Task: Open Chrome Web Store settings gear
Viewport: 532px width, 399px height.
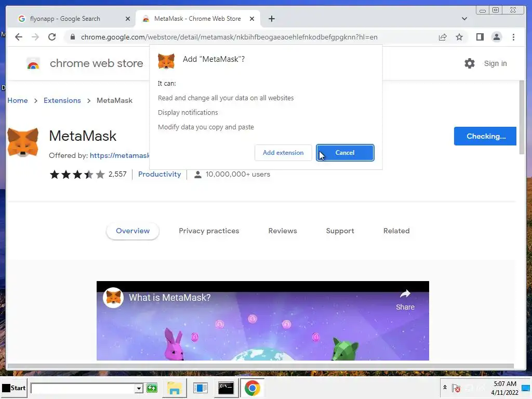Action: (470, 63)
